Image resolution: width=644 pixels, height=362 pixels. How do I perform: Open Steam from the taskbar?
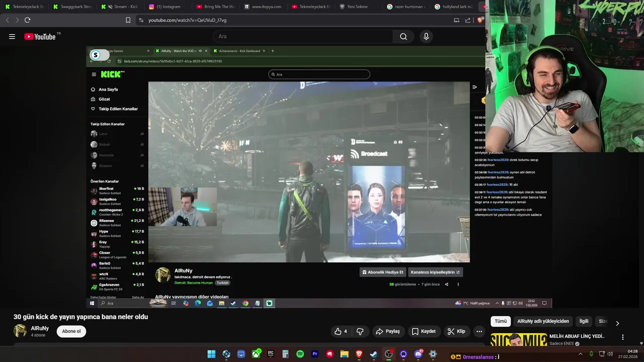pyautogui.click(x=374, y=354)
